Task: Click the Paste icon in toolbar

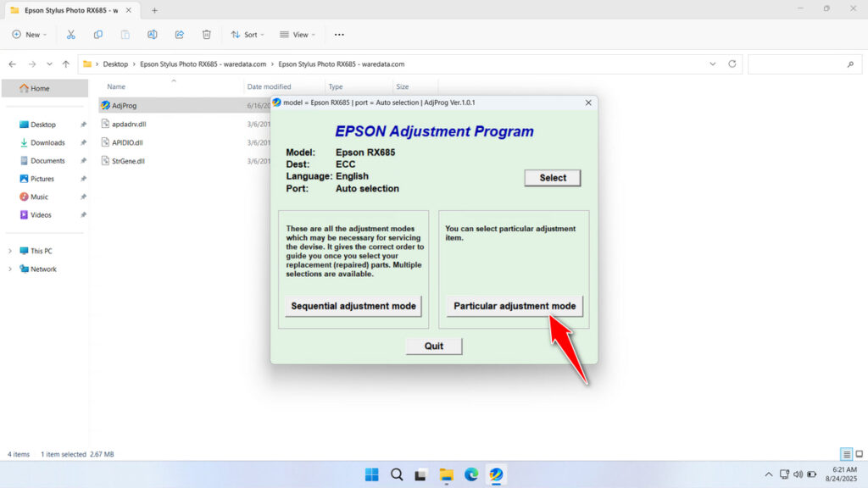Action: (125, 34)
